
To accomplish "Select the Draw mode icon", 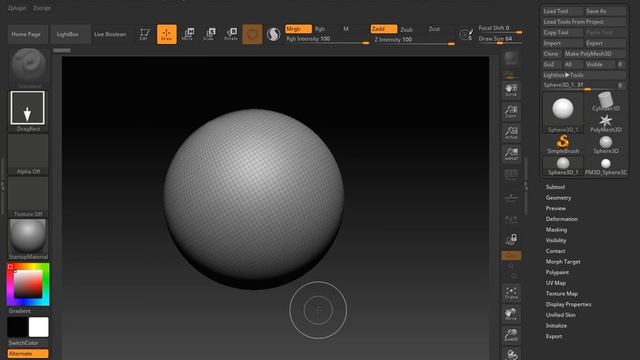I will pyautogui.click(x=167, y=34).
